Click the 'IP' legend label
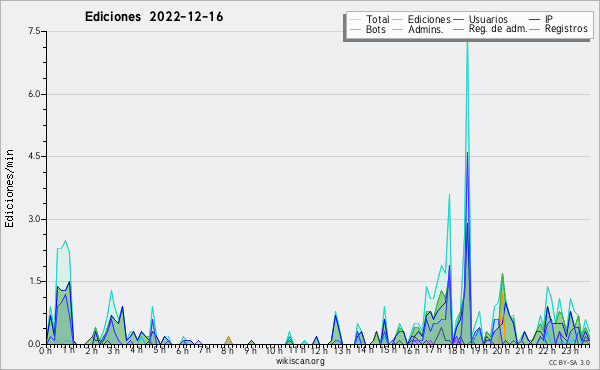 [x=549, y=19]
